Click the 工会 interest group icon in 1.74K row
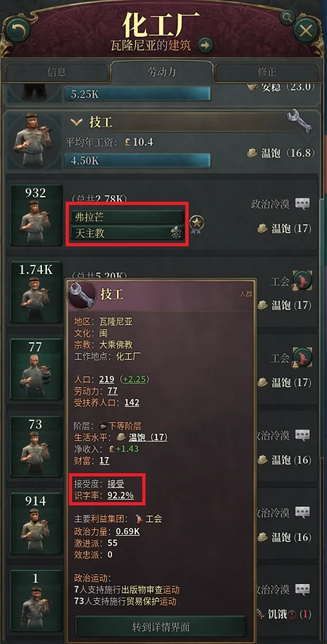 click(303, 281)
